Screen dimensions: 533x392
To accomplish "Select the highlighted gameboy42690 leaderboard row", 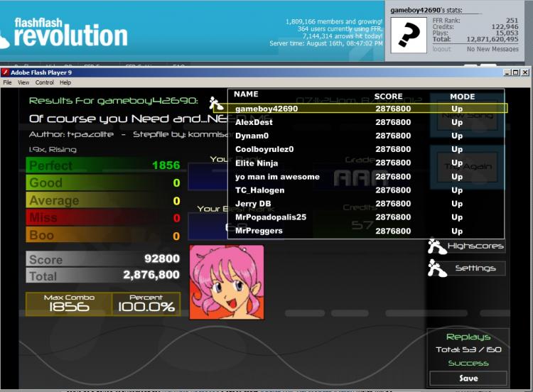I will coord(360,109).
